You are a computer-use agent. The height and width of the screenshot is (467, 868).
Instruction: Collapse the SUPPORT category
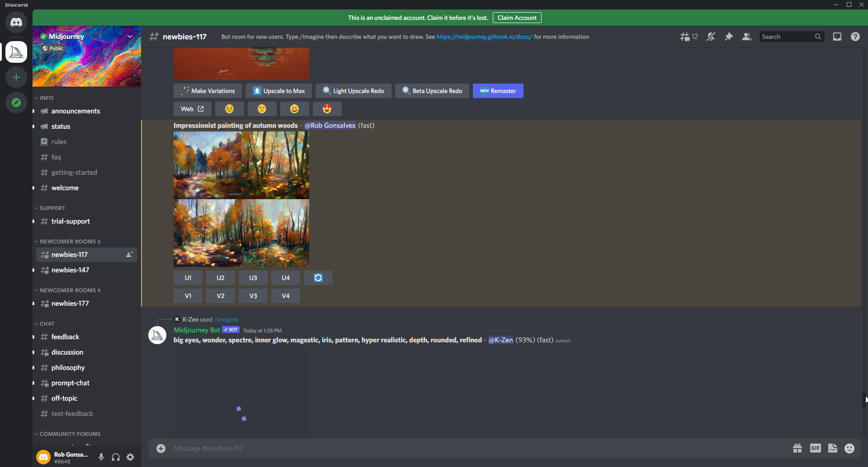(52, 208)
